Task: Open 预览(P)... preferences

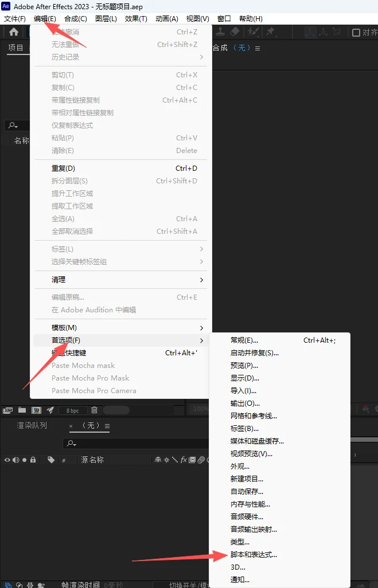Action: 280,366
